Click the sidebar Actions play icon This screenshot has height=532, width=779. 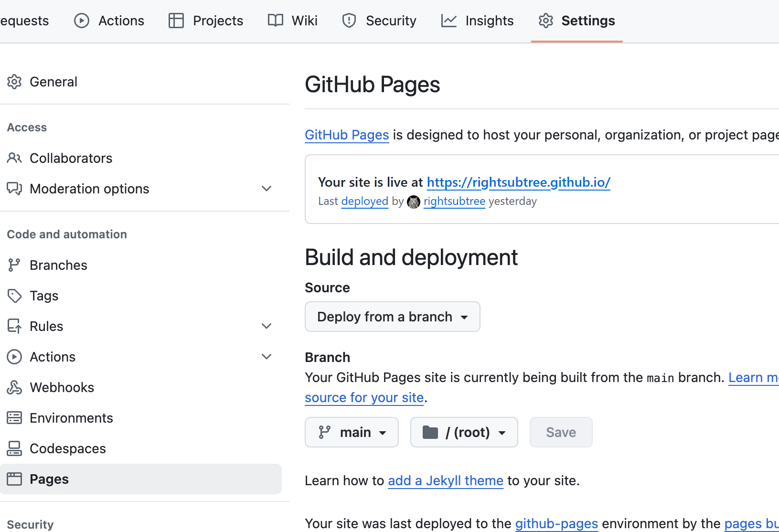14,357
